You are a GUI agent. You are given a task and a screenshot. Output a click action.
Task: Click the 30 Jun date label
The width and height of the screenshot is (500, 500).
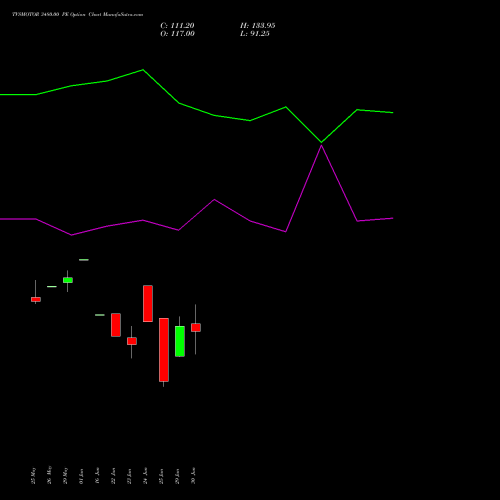click(193, 476)
